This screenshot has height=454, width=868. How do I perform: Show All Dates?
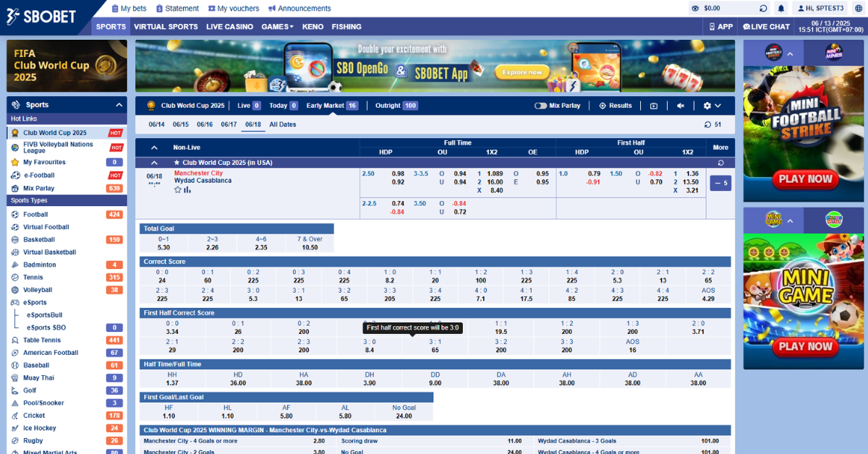[283, 124]
